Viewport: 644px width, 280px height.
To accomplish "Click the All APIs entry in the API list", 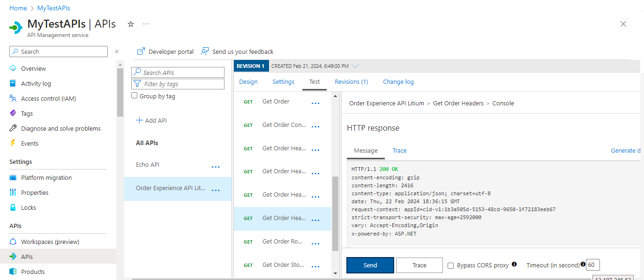I will (147, 143).
